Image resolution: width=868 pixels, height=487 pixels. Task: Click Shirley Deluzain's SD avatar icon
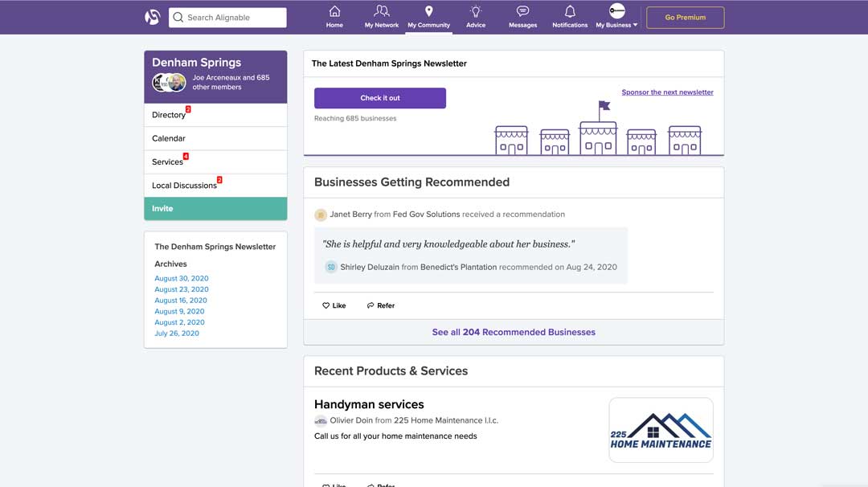[331, 267]
